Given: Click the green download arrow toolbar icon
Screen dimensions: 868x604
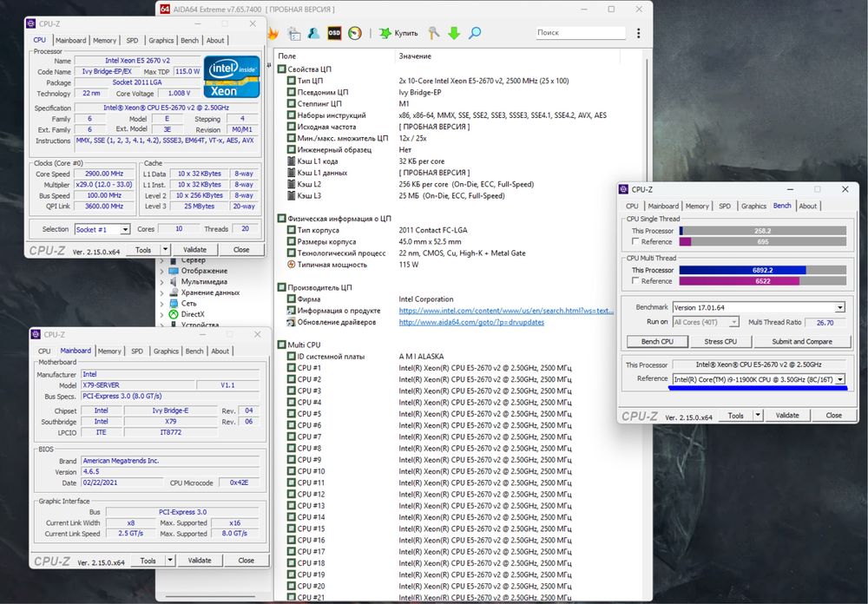Looking at the screenshot, I should tap(454, 33).
